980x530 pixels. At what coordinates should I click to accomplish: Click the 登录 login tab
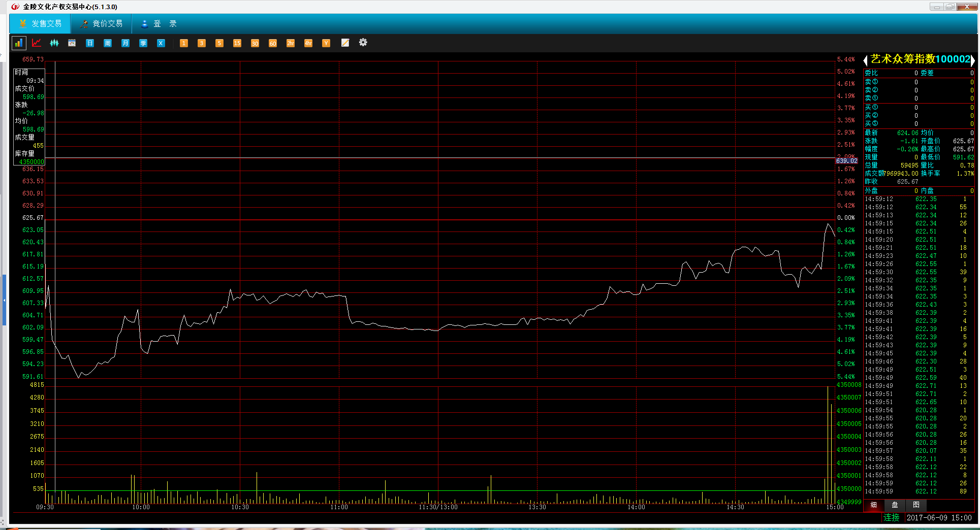coord(159,24)
